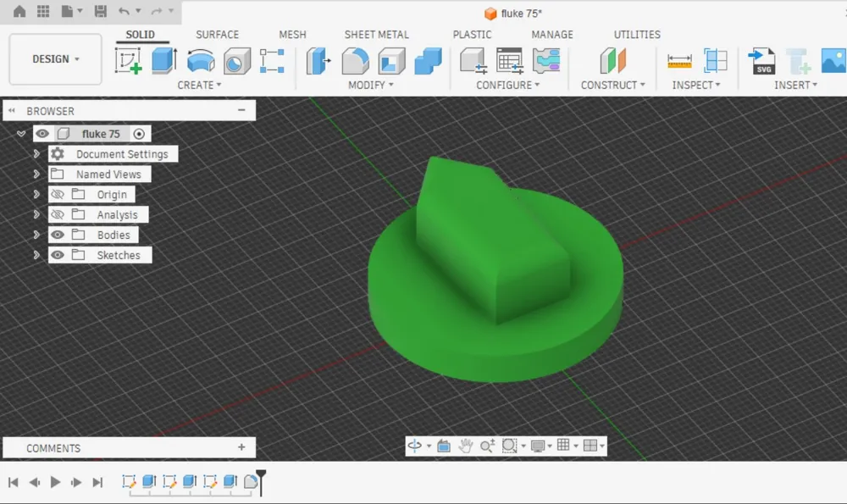Open the Data Panel grid icon
847x504 pixels.
pyautogui.click(x=43, y=11)
